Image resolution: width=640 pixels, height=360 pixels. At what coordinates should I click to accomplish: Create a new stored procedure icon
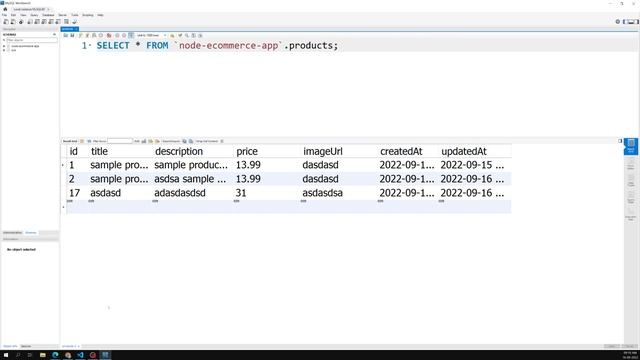tap(51, 22)
